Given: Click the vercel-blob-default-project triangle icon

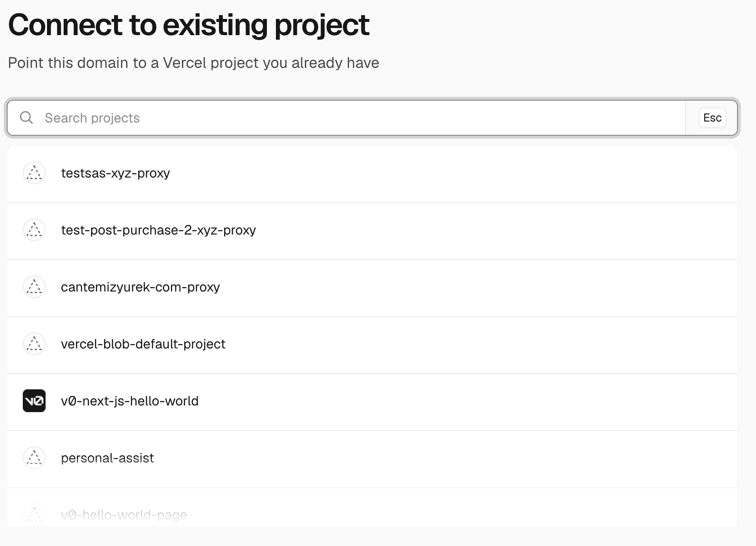Looking at the screenshot, I should [x=34, y=344].
